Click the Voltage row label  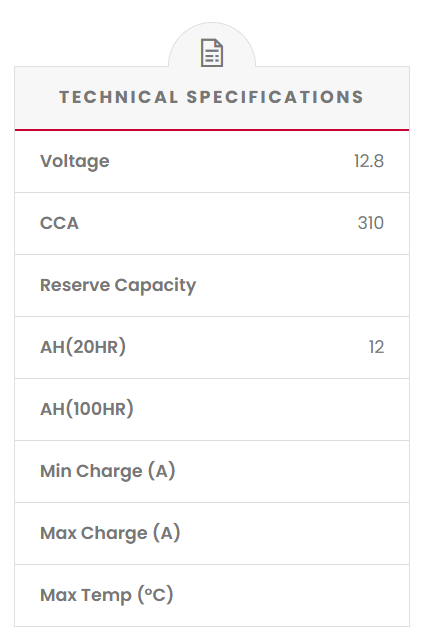coord(75,162)
